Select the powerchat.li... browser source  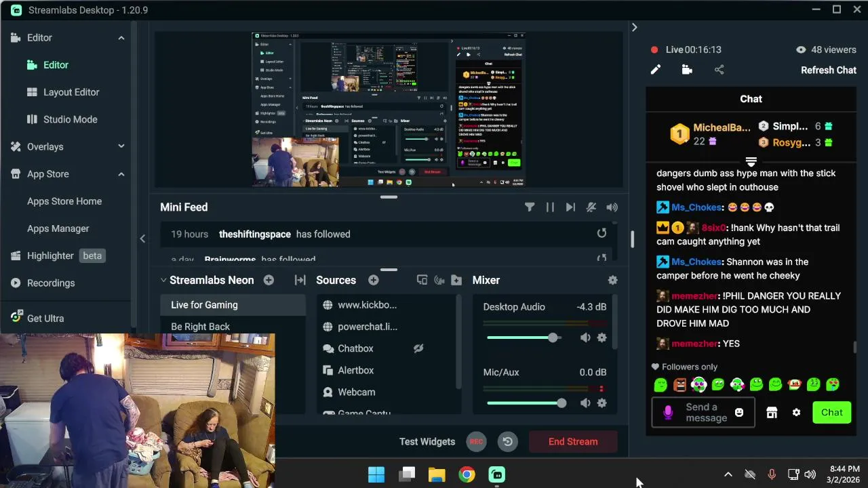tap(387, 327)
